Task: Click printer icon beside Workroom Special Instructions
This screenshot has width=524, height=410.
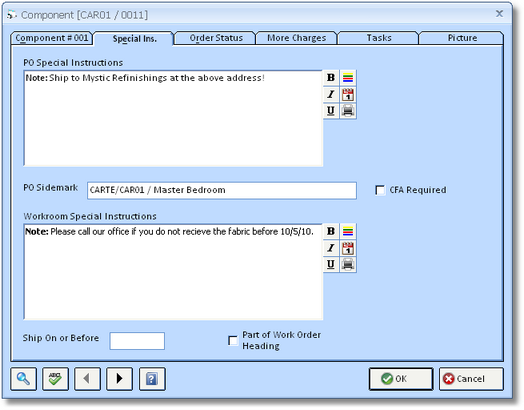Action: pos(348,264)
